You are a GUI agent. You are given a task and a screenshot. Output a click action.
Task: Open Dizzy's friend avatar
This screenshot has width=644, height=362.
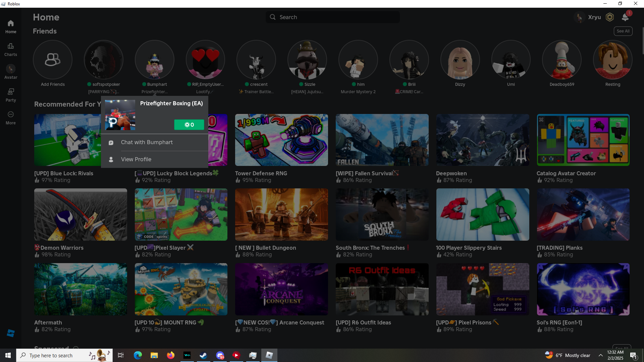[x=460, y=60]
